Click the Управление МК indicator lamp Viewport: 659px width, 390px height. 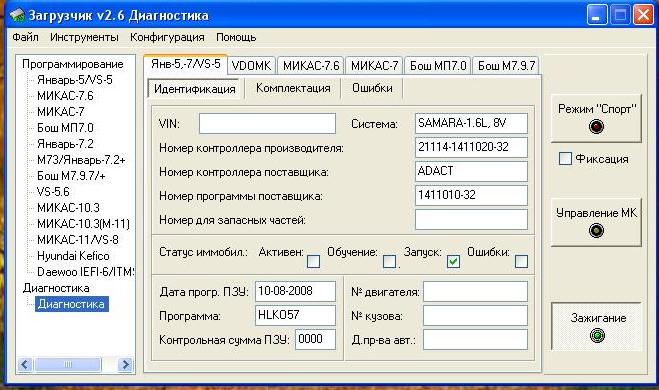pos(596,230)
